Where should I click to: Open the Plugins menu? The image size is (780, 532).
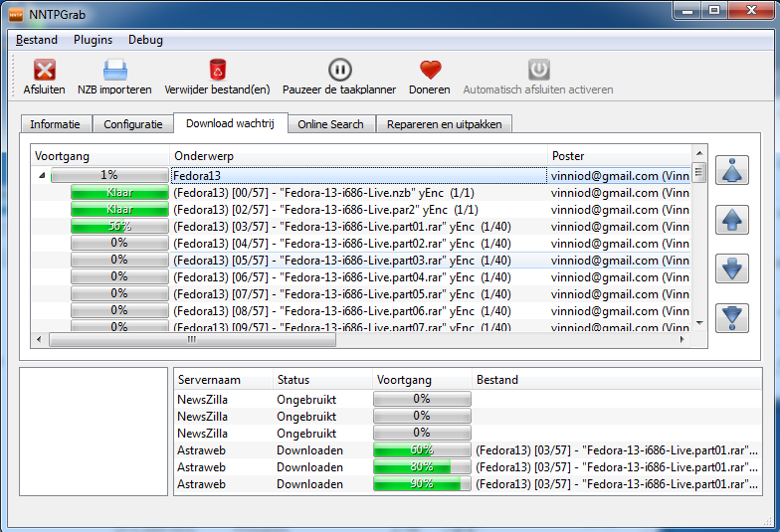(x=93, y=40)
